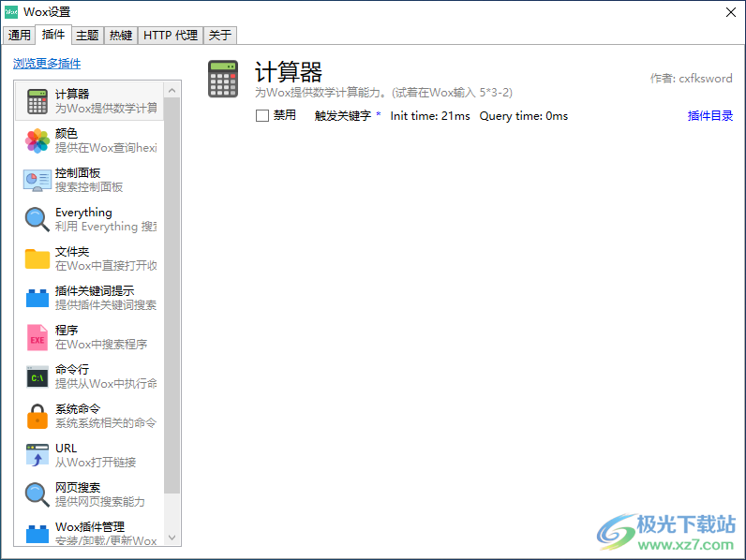Select the 文件夹 plugin name
This screenshot has height=560, width=746.
click(x=72, y=252)
